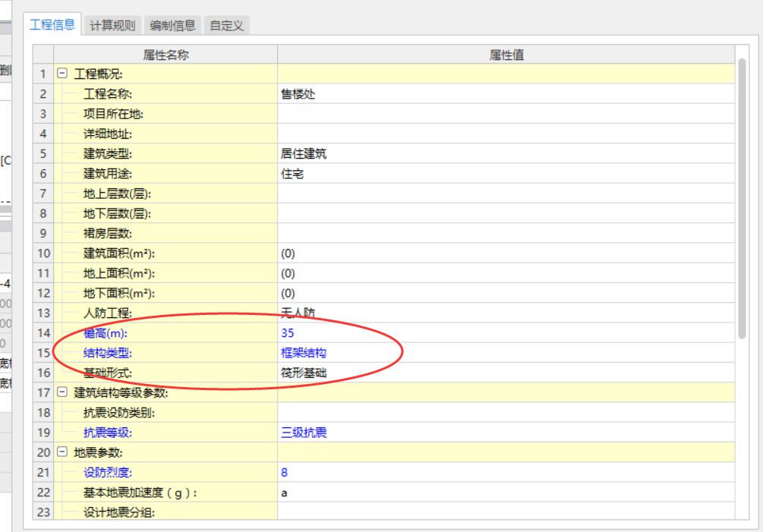Click the 裙房层数 value cell
This screenshot has height=532, width=763.
[x=506, y=234]
